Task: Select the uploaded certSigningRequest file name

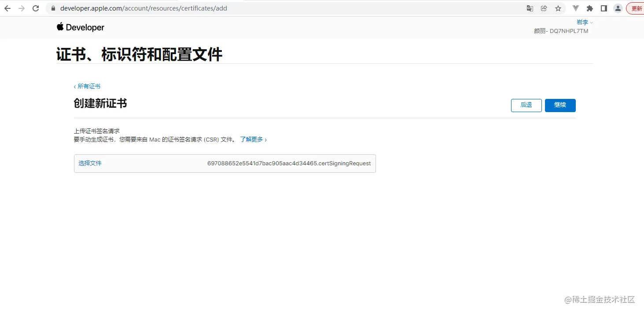Action: (x=289, y=163)
